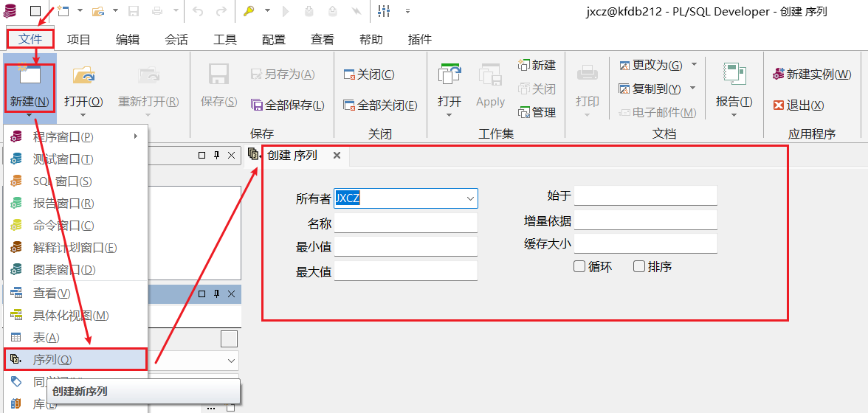Enable the 排序 checkbox
The image size is (868, 413).
click(x=639, y=266)
